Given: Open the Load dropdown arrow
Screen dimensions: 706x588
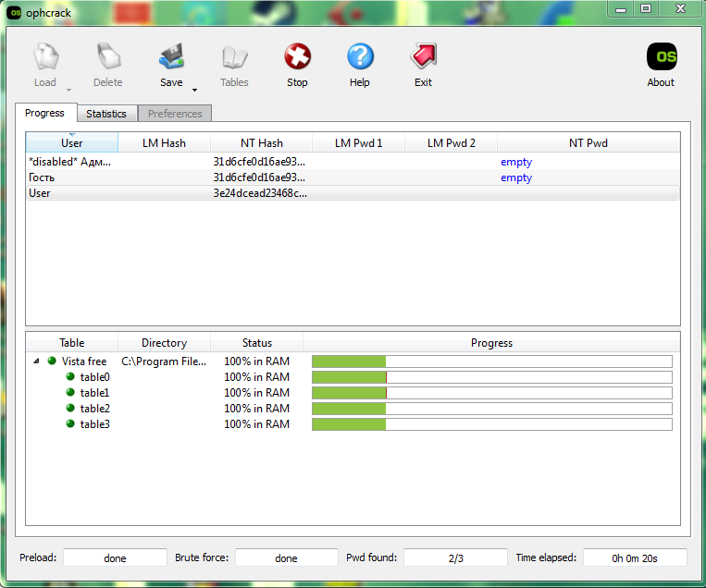Looking at the screenshot, I should [68, 91].
